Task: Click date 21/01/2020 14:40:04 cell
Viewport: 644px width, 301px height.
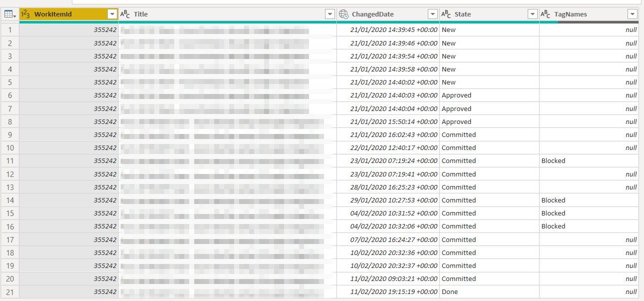Action: (x=388, y=108)
